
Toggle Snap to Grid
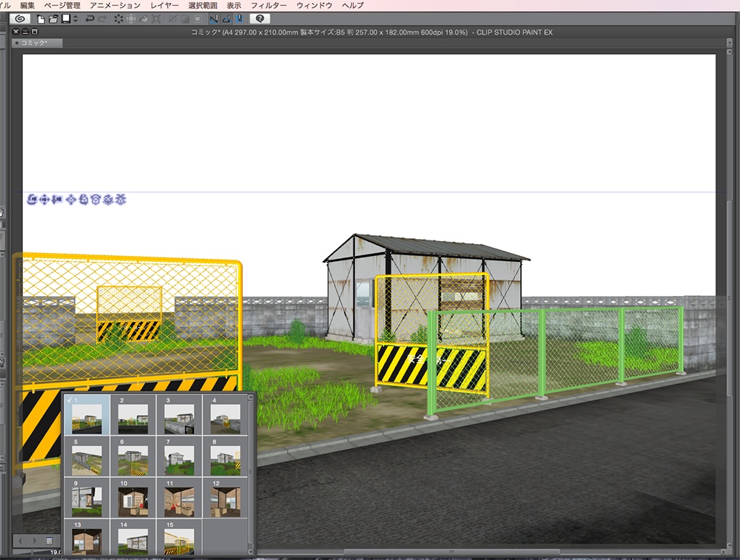coord(239,19)
